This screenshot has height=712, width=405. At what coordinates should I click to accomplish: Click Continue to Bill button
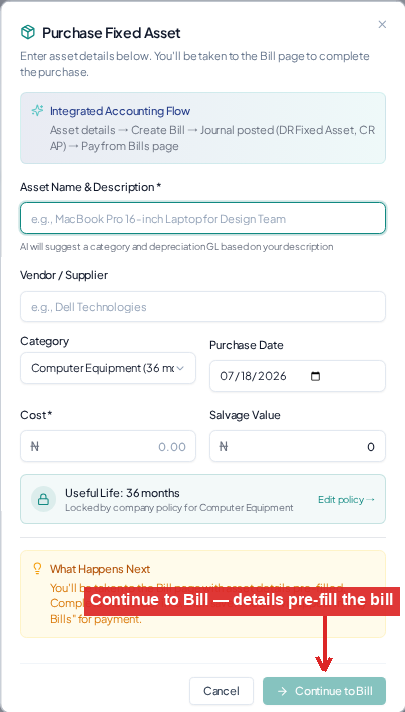324,691
